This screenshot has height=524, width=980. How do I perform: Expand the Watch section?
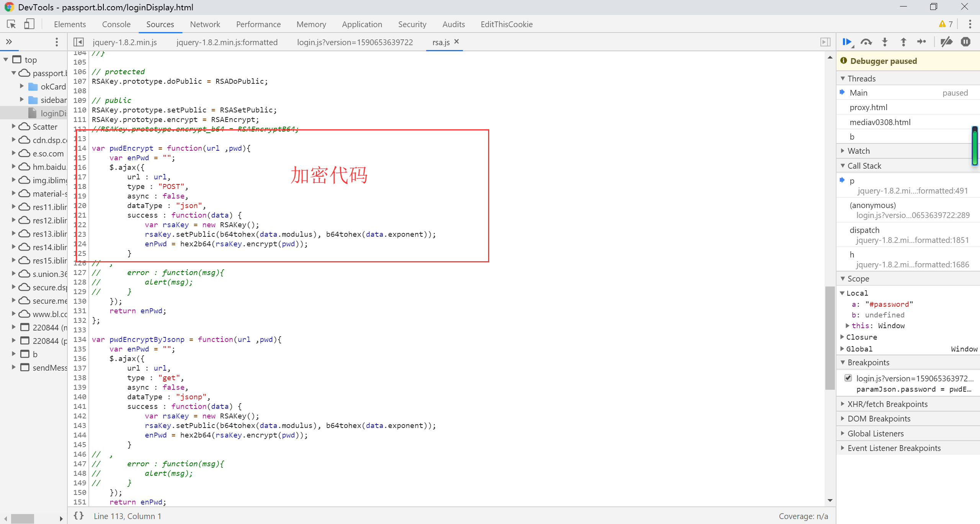click(x=859, y=151)
